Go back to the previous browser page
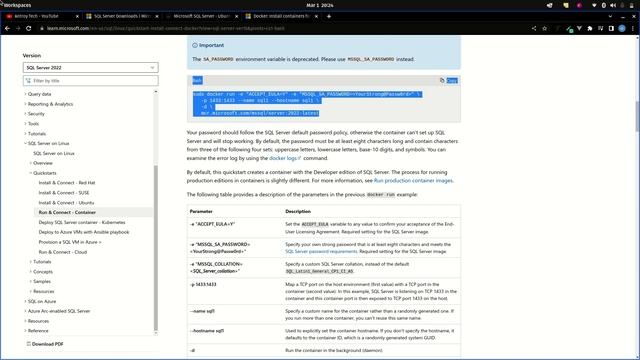The width and height of the screenshot is (640, 360). [x=7, y=29]
